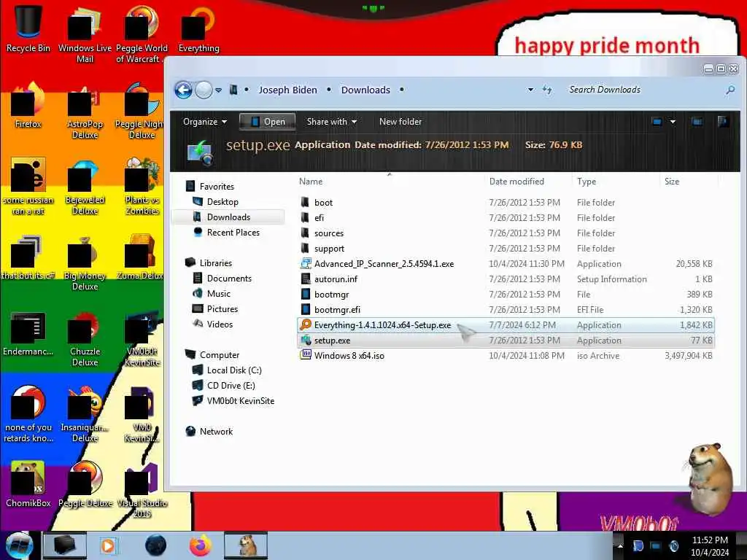Select the bootmgr.efi file
This screenshot has width=747, height=560.
coord(337,309)
